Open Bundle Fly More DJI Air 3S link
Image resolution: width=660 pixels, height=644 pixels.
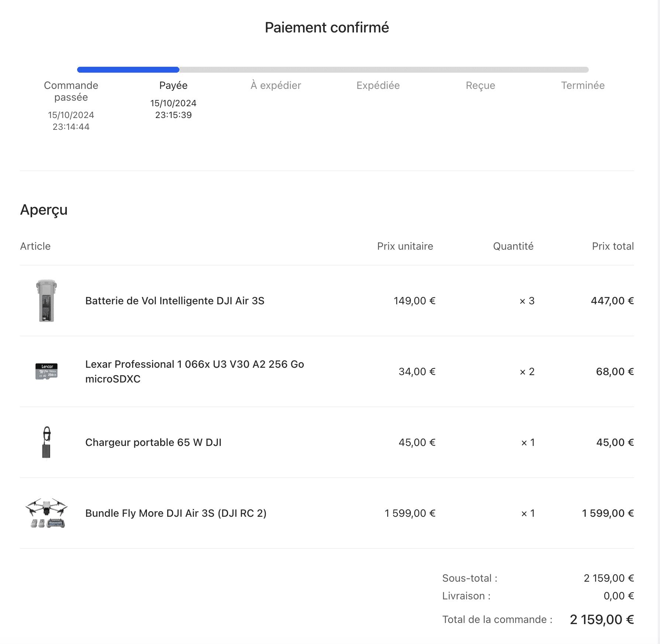coord(176,513)
